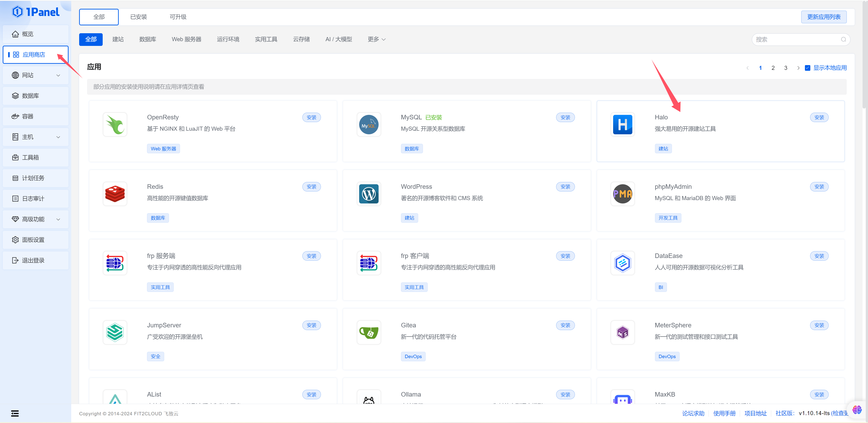Click the 安全 tag on JumpServer

[x=155, y=357]
